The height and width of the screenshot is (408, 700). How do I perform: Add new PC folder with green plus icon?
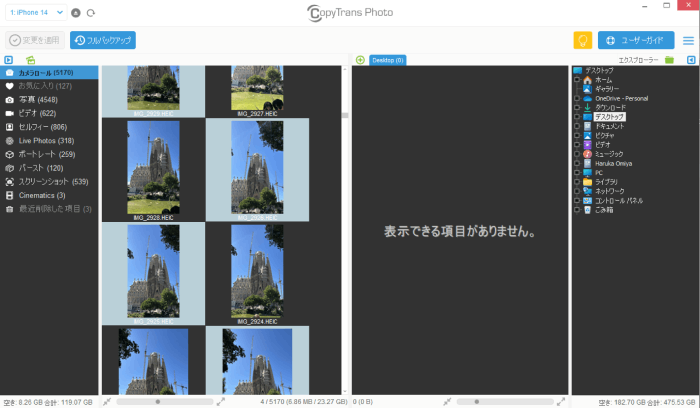point(360,60)
